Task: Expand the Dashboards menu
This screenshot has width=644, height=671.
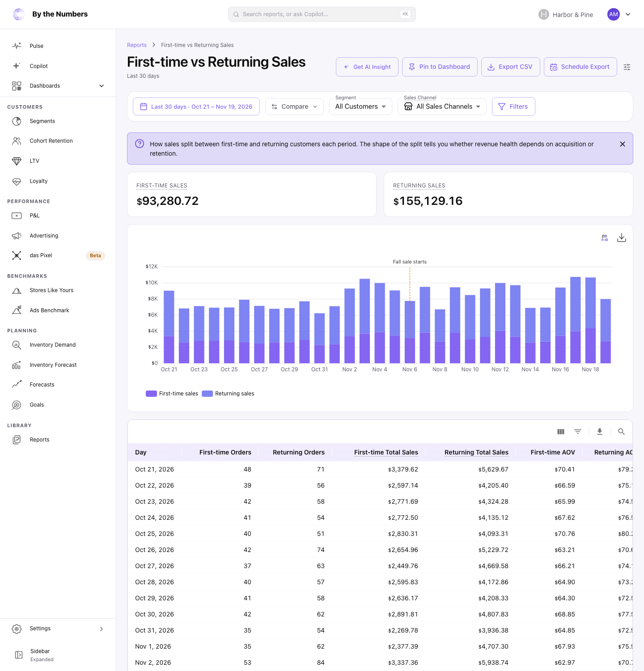Action: (58, 86)
